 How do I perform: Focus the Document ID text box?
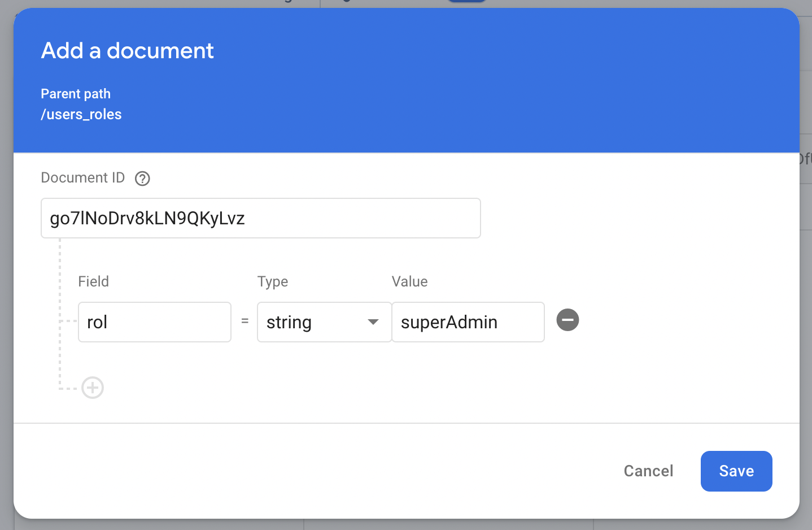pyautogui.click(x=260, y=218)
